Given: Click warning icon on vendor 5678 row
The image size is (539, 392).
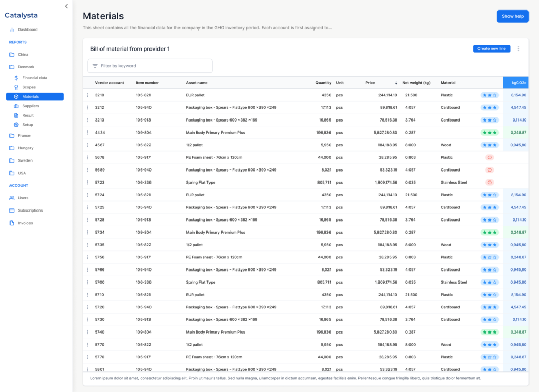Looking at the screenshot, I should click(x=490, y=157).
